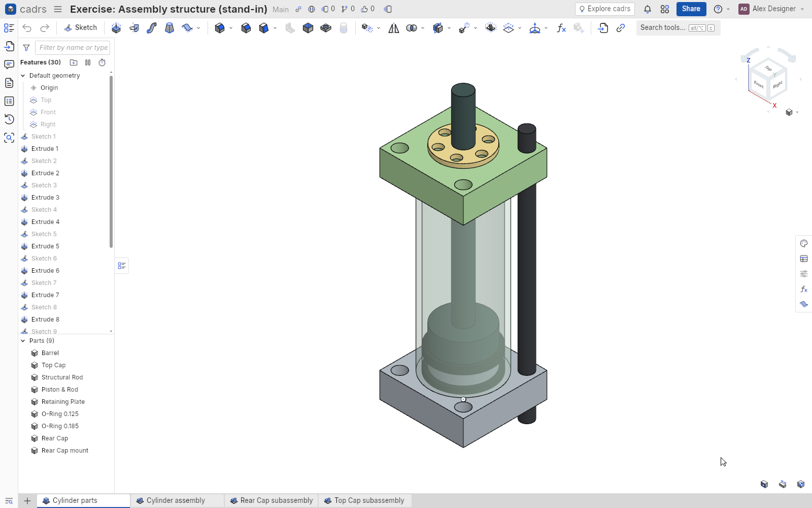Image resolution: width=812 pixels, height=508 pixels.
Task: Click the Redo arrow in toolbar
Action: pos(45,28)
